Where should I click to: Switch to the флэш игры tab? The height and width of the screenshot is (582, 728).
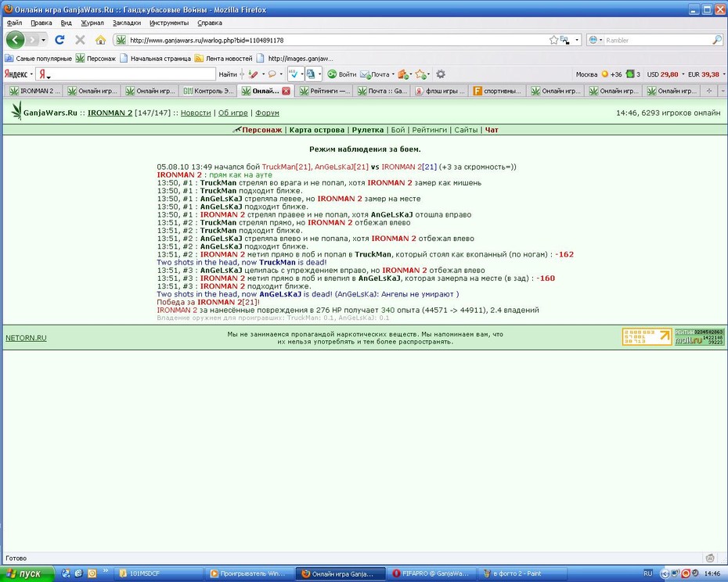click(440, 91)
